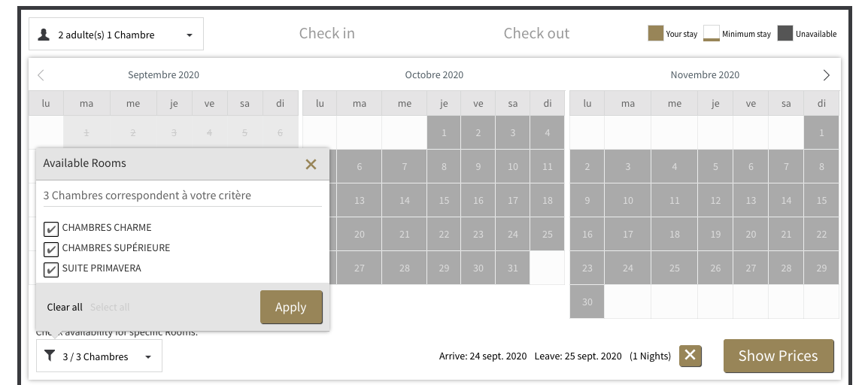Select October 15 on the calendar
Image resolution: width=868 pixels, height=385 pixels.
(444, 201)
